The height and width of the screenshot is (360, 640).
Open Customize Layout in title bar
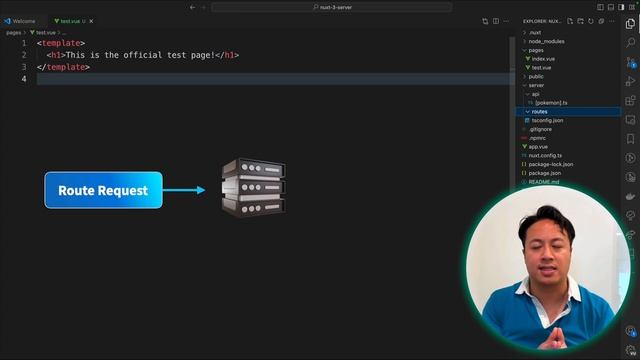(x=632, y=7)
